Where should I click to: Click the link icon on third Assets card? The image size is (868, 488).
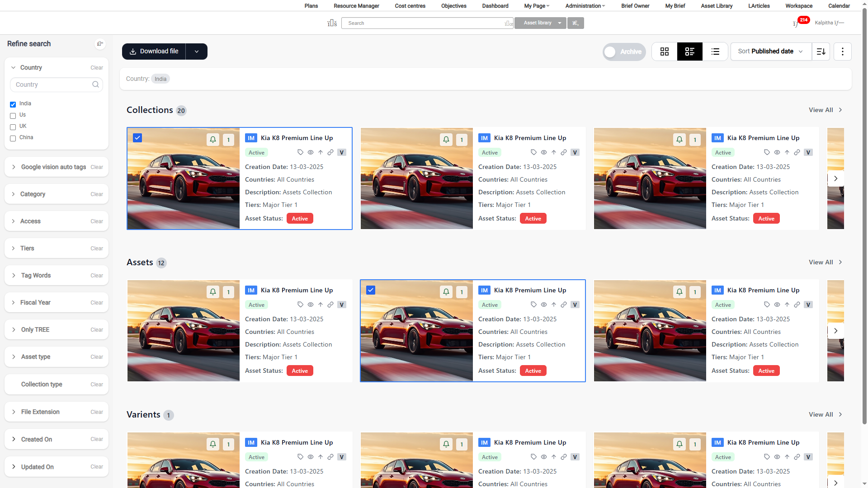(x=797, y=305)
